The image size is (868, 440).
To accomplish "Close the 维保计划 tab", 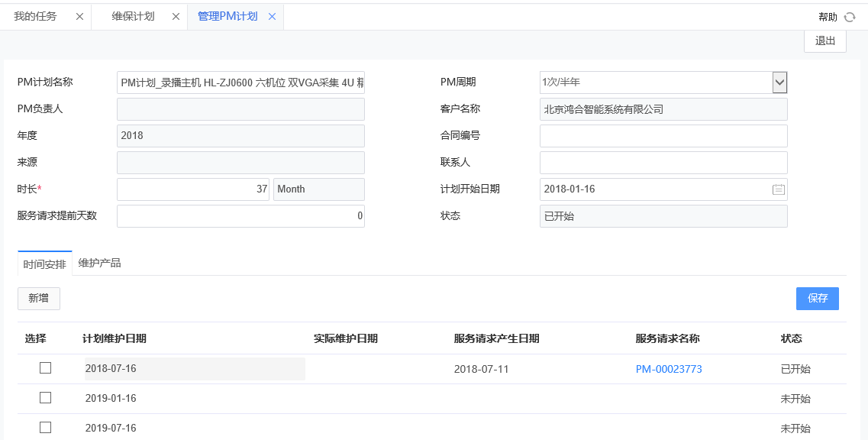I will [175, 15].
